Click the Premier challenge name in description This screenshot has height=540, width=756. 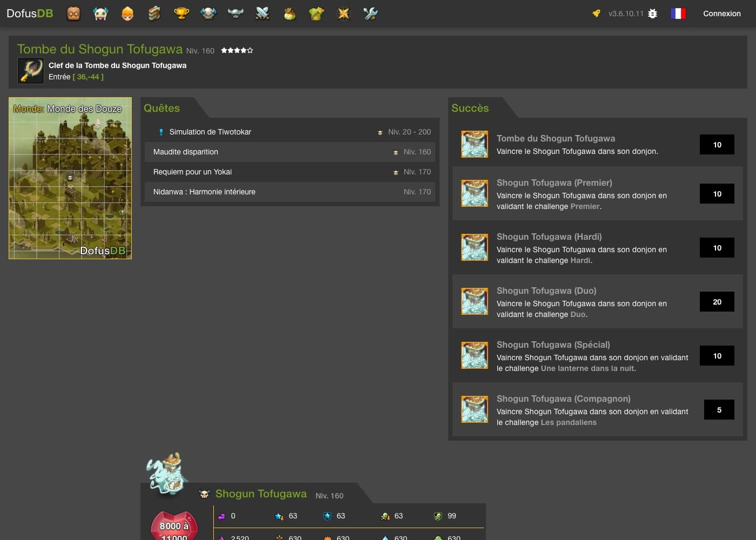tap(585, 206)
